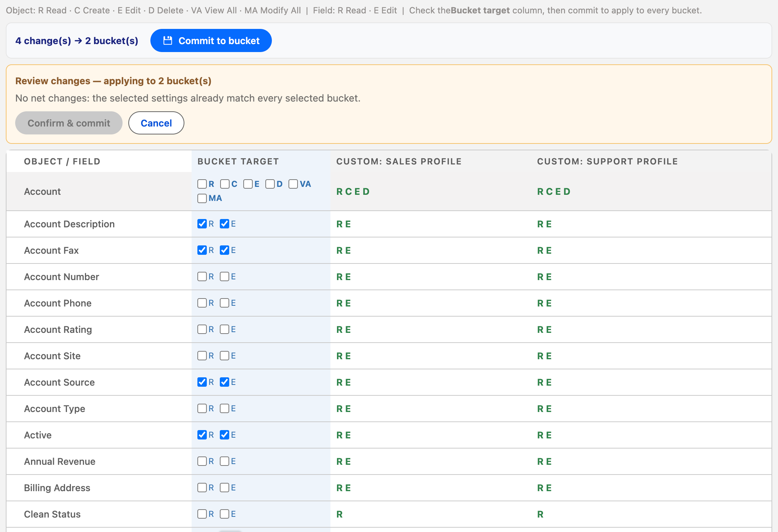Click the 'No net changes' message

188,98
